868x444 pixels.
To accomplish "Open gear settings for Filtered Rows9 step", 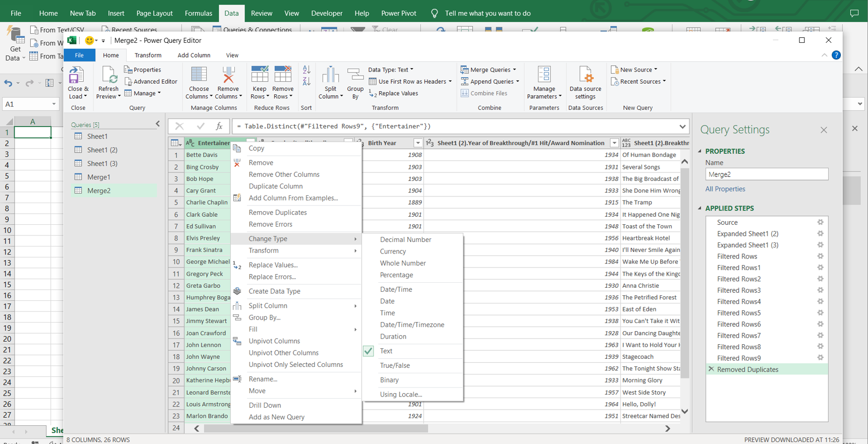I will click(x=820, y=358).
